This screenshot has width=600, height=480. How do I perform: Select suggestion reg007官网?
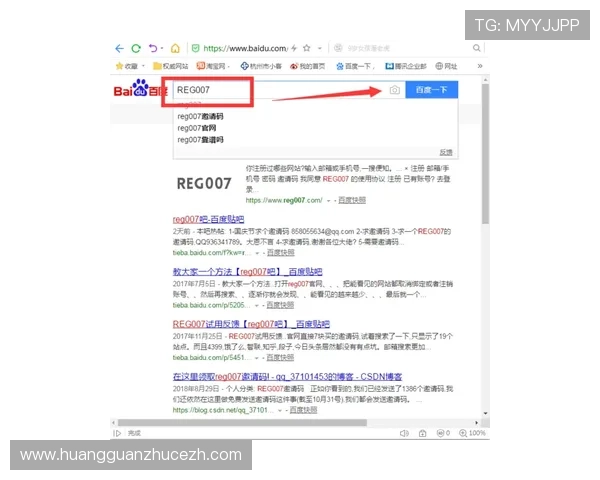tap(197, 128)
